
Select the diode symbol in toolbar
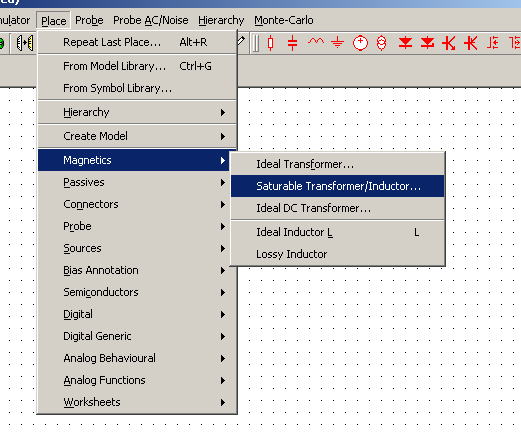pos(405,42)
